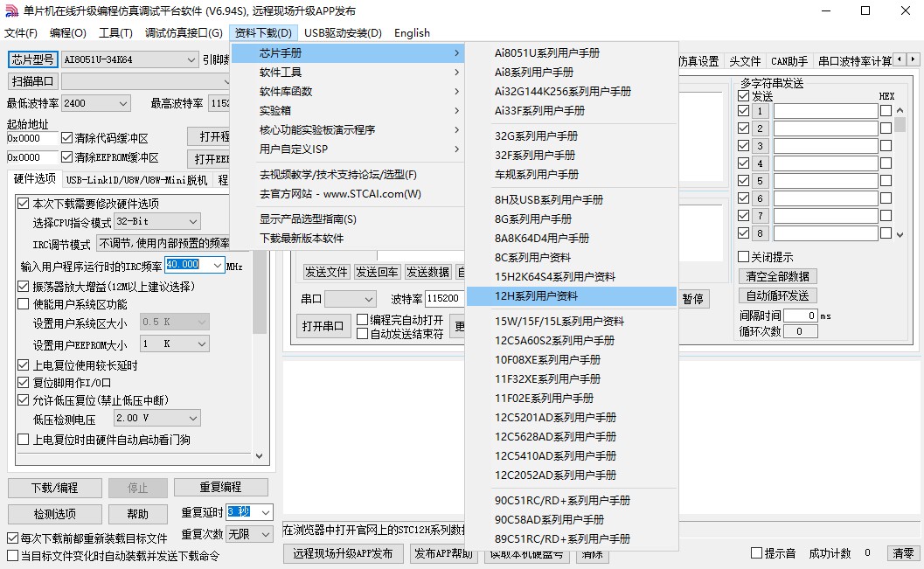Open Ai32G144K256系列用户手册
This screenshot has width=924, height=569.
571,91
